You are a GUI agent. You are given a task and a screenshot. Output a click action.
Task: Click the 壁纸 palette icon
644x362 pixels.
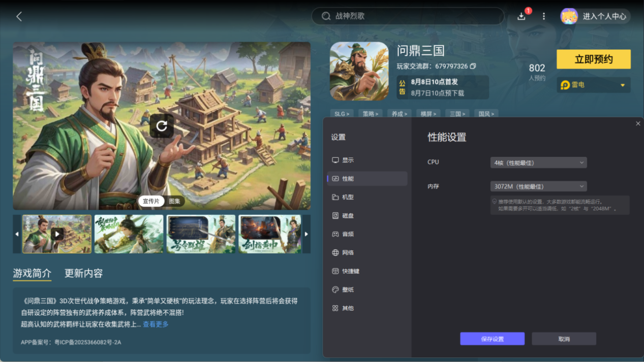click(335, 289)
